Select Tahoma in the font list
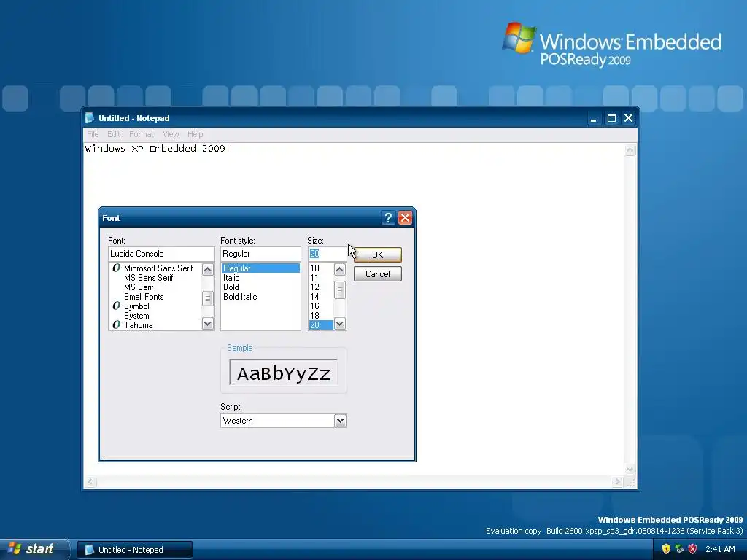747x560 pixels. 138,325
